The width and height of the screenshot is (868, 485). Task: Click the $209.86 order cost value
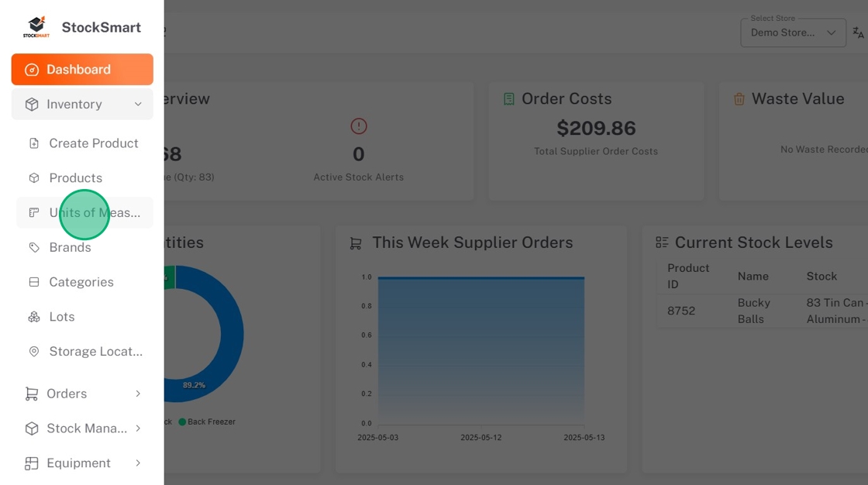pyautogui.click(x=596, y=129)
